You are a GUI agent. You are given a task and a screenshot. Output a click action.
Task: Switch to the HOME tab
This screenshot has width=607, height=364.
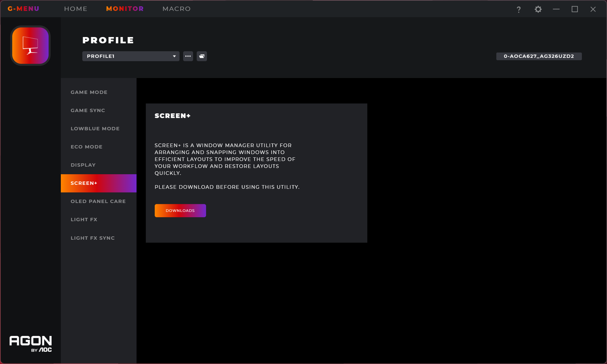pos(76,9)
